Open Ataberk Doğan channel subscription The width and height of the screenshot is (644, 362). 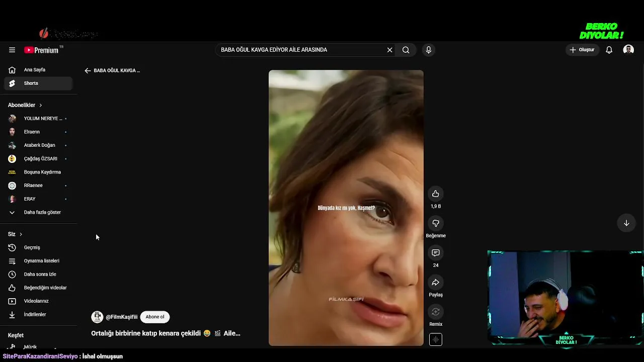tap(38, 145)
